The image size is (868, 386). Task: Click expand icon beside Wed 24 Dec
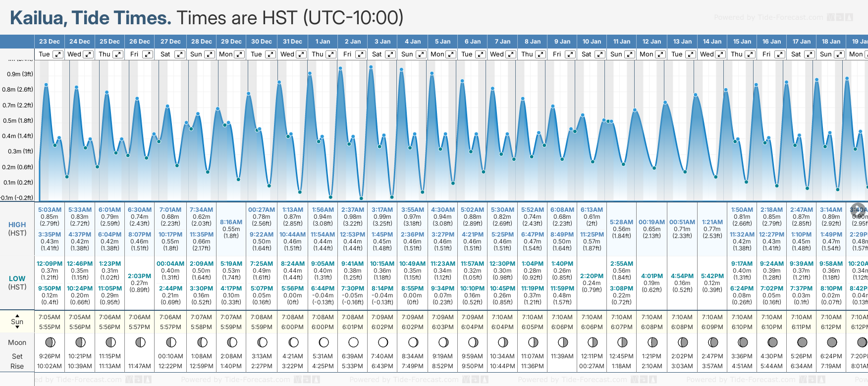pos(88,54)
